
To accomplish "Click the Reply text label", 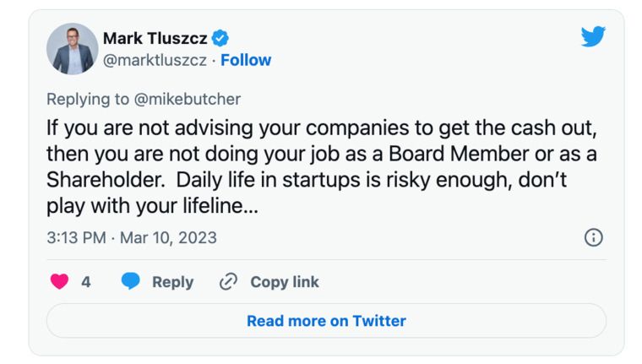I will [x=173, y=282].
